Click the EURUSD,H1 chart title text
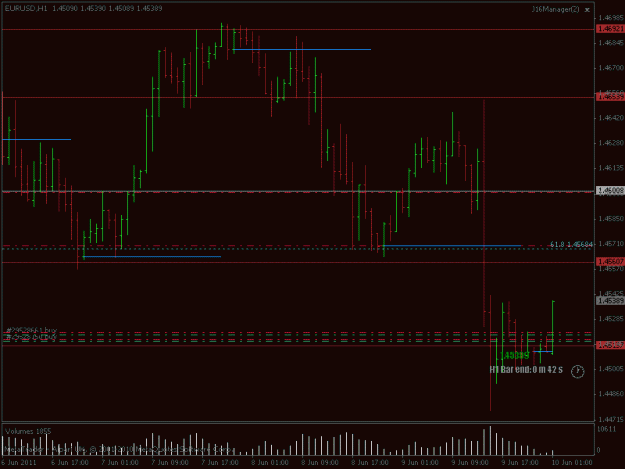 tap(26, 8)
